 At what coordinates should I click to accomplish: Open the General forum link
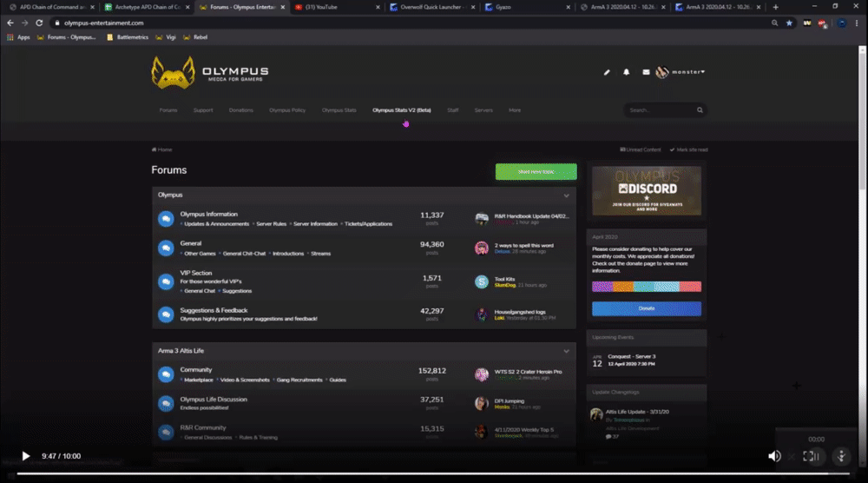coord(190,243)
